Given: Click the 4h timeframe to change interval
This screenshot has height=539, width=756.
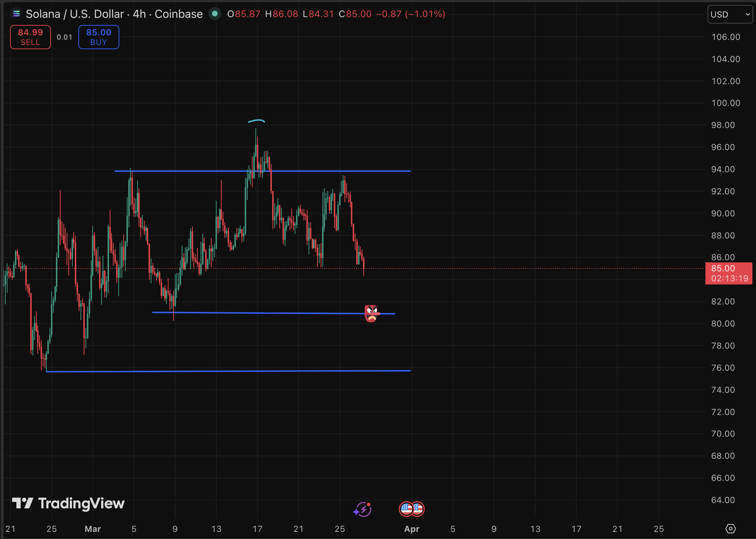Looking at the screenshot, I should click(140, 14).
